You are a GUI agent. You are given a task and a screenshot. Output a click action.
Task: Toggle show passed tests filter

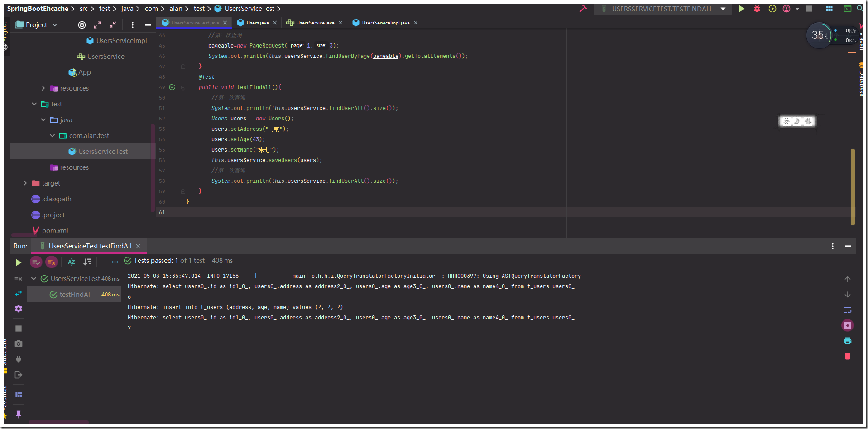(x=36, y=262)
